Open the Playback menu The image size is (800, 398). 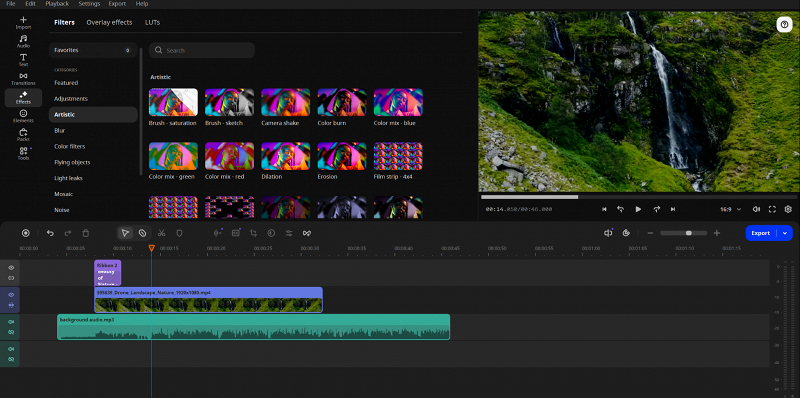point(57,4)
